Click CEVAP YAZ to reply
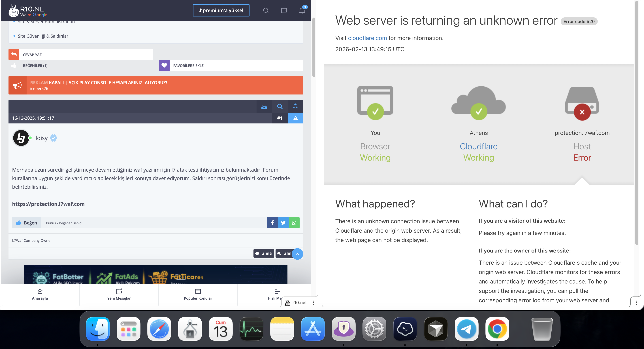This screenshot has width=644, height=349. pyautogui.click(x=81, y=55)
